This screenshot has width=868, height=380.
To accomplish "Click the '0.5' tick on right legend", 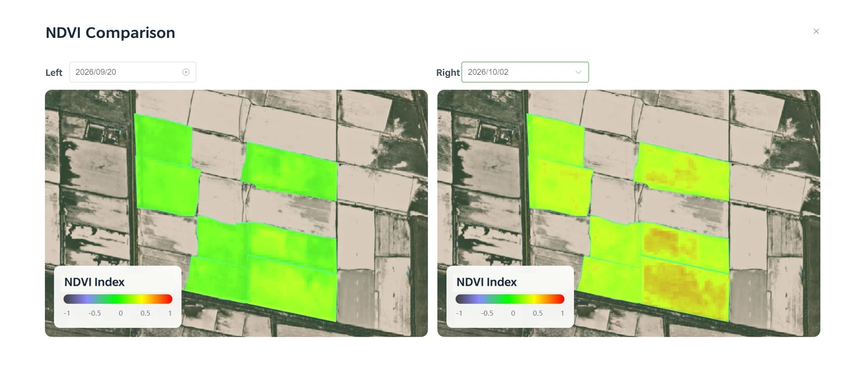I will pos(538,313).
